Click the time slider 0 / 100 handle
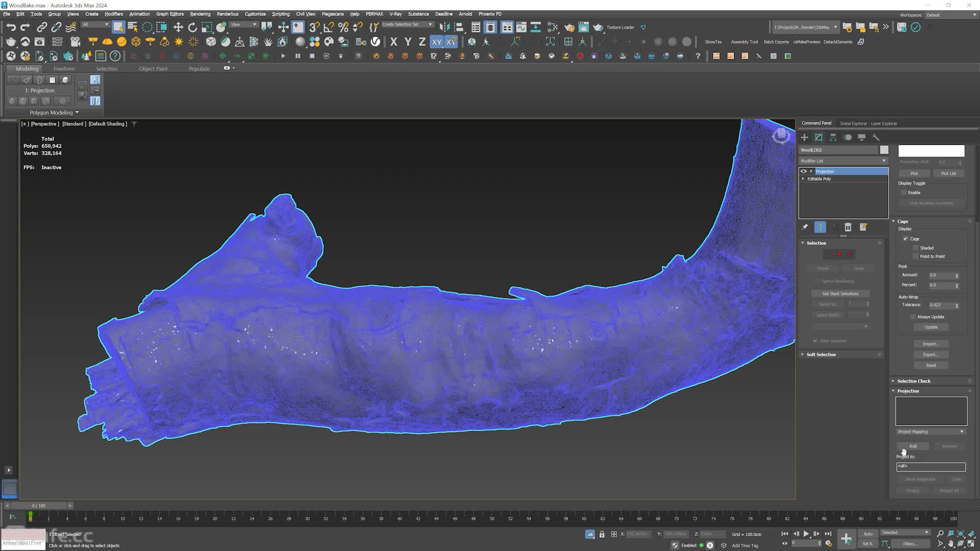This screenshot has width=980, height=551. (x=39, y=506)
